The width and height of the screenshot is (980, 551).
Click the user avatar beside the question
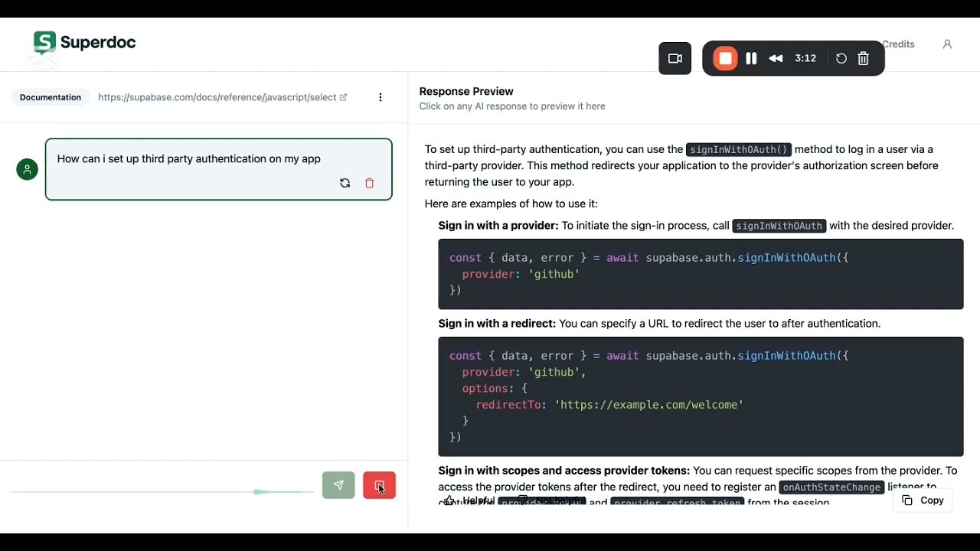[27, 169]
